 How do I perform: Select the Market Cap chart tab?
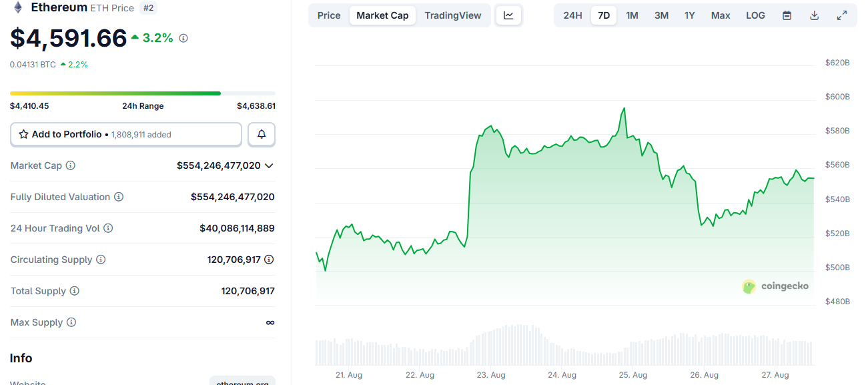point(382,15)
